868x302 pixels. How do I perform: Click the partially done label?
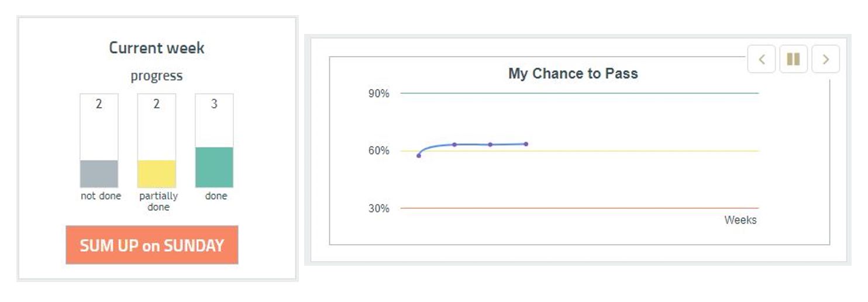(159, 201)
